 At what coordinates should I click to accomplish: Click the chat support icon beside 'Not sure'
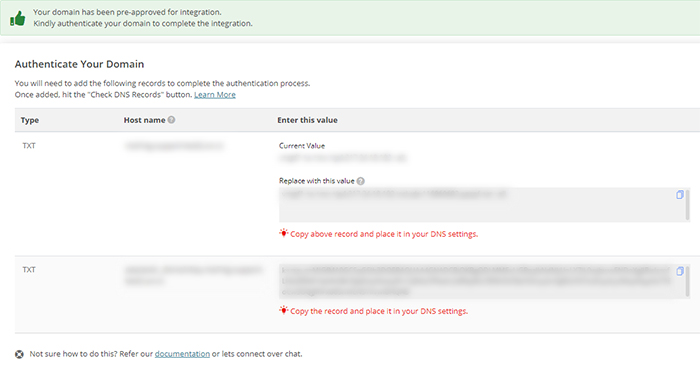19,354
